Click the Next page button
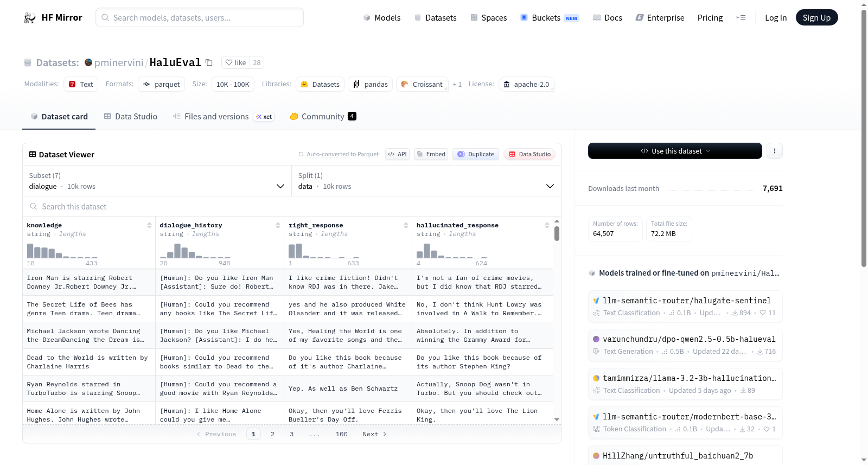 click(374, 434)
